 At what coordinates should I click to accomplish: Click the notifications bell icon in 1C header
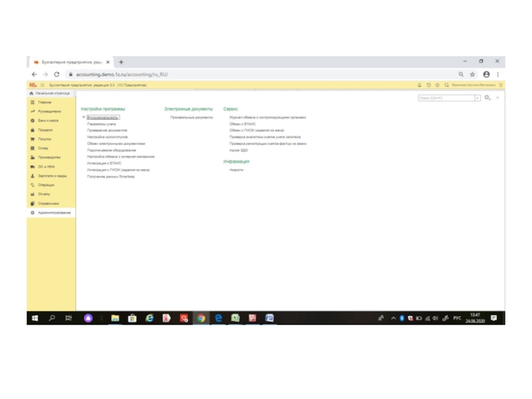coord(420,85)
